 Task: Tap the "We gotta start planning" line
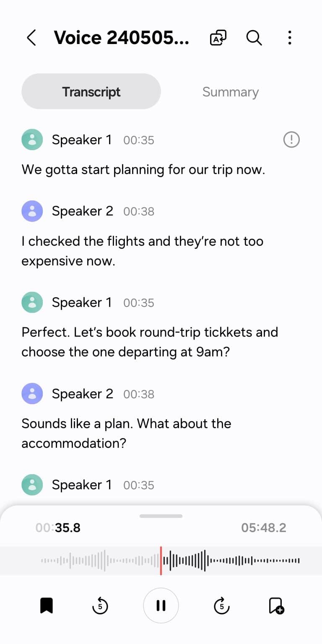(143, 170)
